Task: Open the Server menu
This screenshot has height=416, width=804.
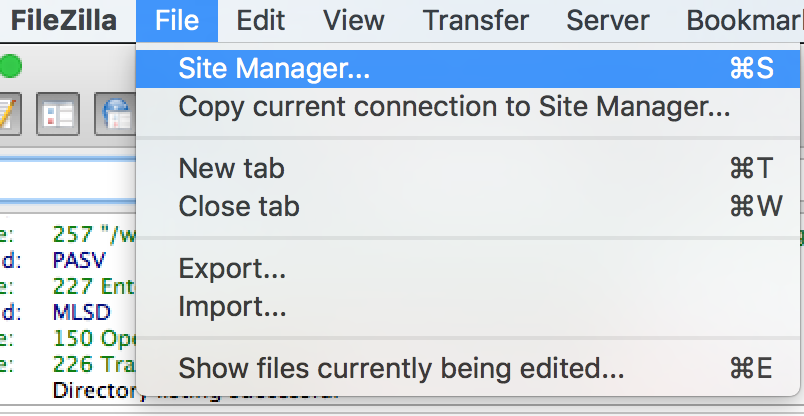Action: point(608,21)
